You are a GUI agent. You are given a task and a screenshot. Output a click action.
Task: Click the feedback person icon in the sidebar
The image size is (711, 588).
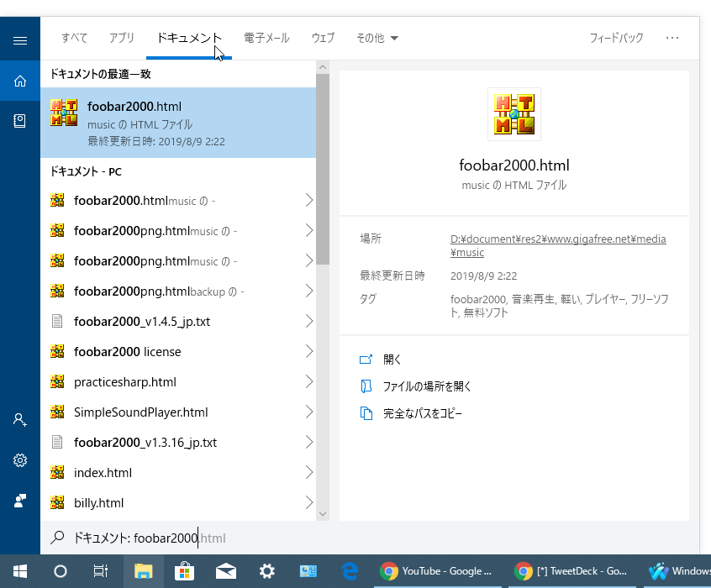pos(20,501)
